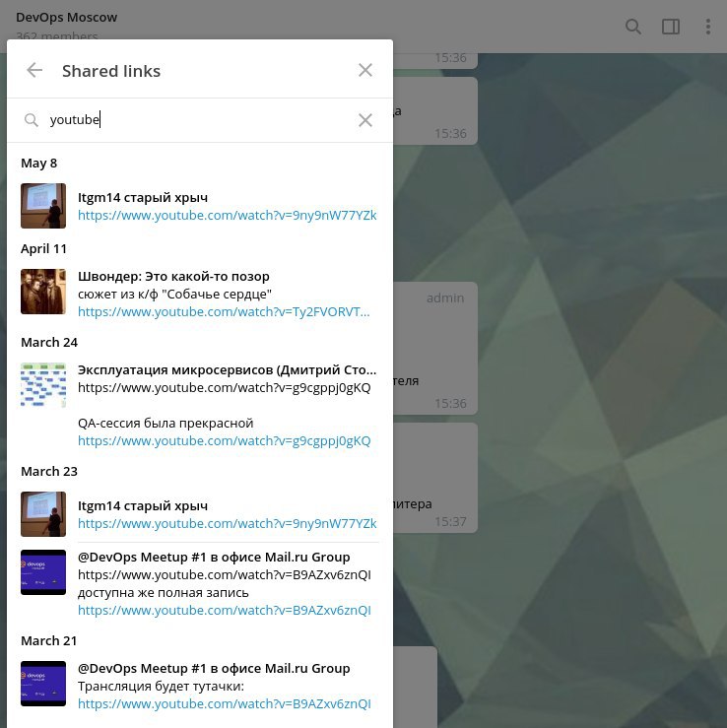Select title 'Эксплуатация микросервисов (Дмитрий Сто...'
The width and height of the screenshot is (727, 728).
(227, 370)
